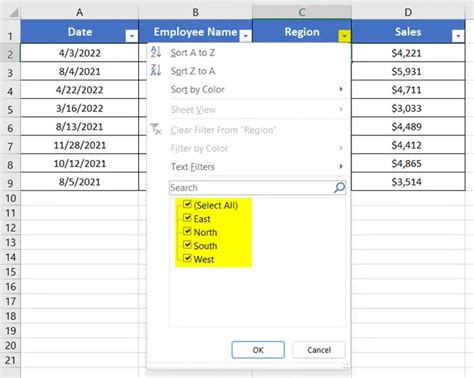Click the sales value $3,033

408,108
